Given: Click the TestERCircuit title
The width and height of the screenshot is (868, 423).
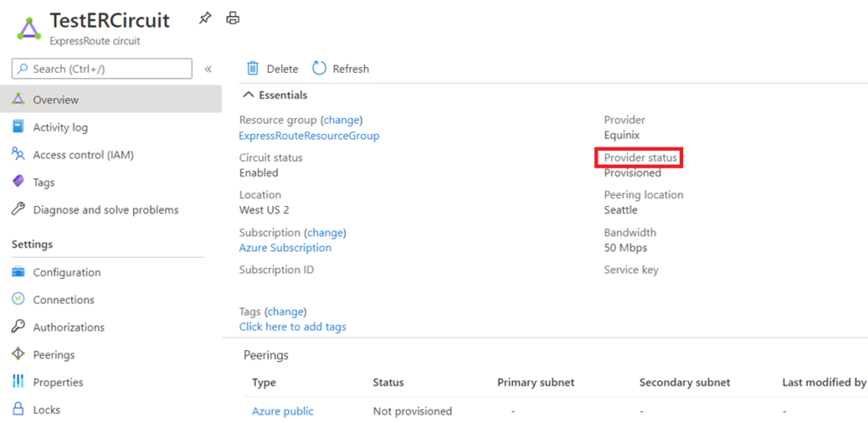Looking at the screenshot, I should tap(109, 20).
